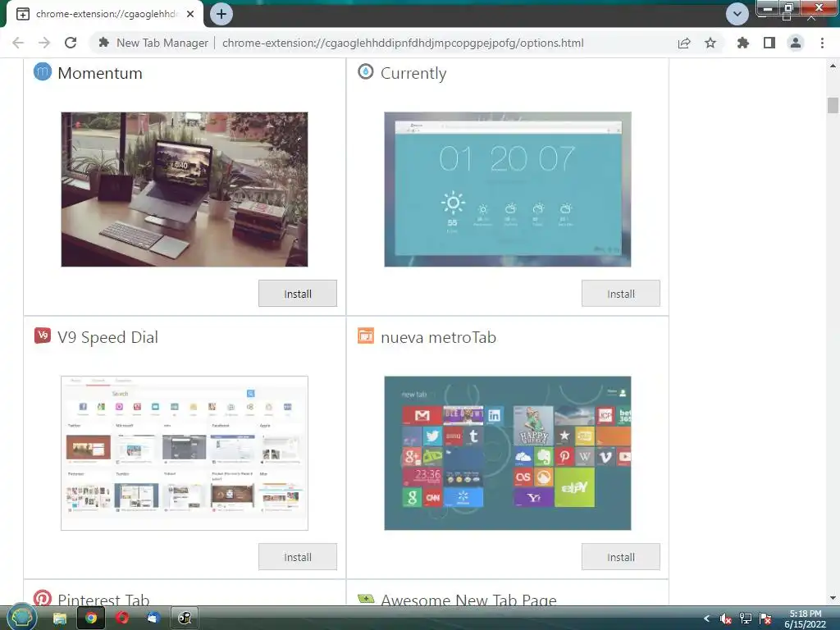Screen dimensions: 840x630
Task: Bookmark this page with the star icon
Action: [710, 43]
